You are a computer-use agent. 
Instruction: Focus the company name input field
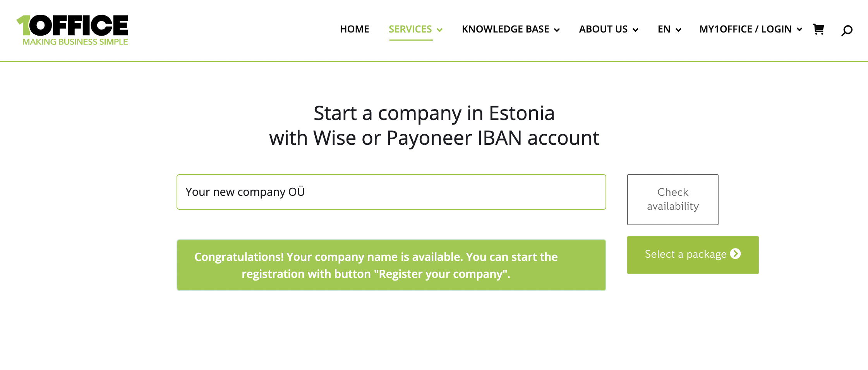pyautogui.click(x=391, y=192)
